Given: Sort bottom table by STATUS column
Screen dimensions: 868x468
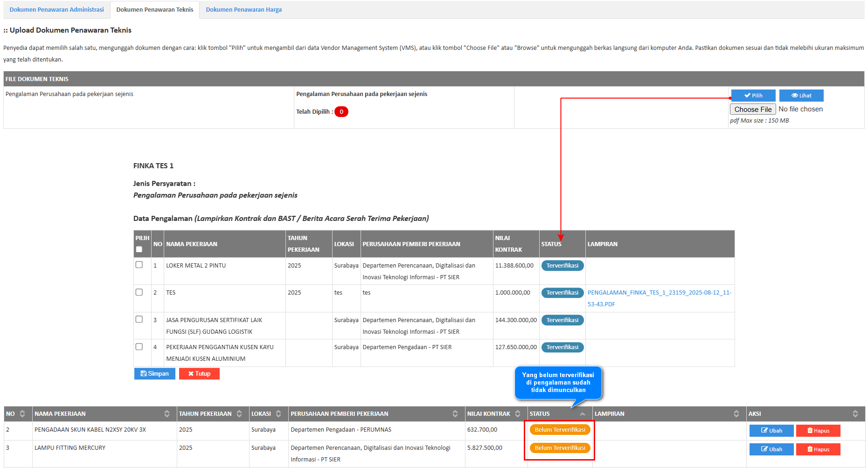Looking at the screenshot, I should (582, 414).
